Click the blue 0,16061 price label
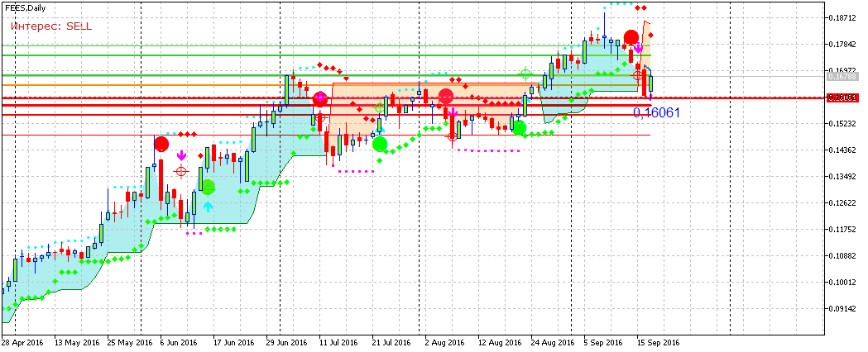Image resolution: width=868 pixels, height=352 pixels. click(x=657, y=112)
